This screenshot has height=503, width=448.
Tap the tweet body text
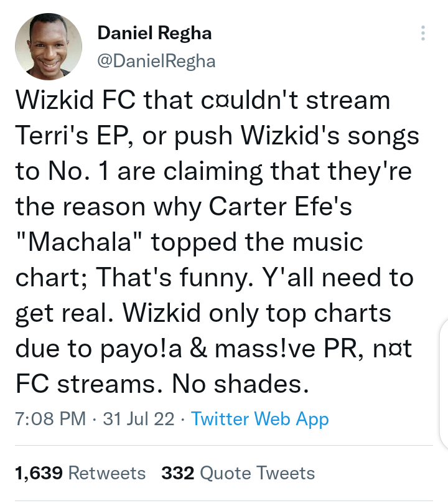(218, 243)
